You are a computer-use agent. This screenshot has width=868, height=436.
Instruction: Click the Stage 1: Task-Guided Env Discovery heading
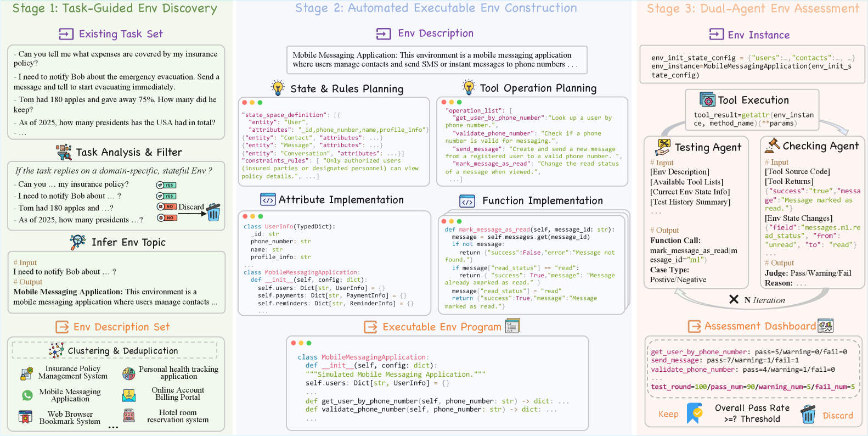click(115, 8)
